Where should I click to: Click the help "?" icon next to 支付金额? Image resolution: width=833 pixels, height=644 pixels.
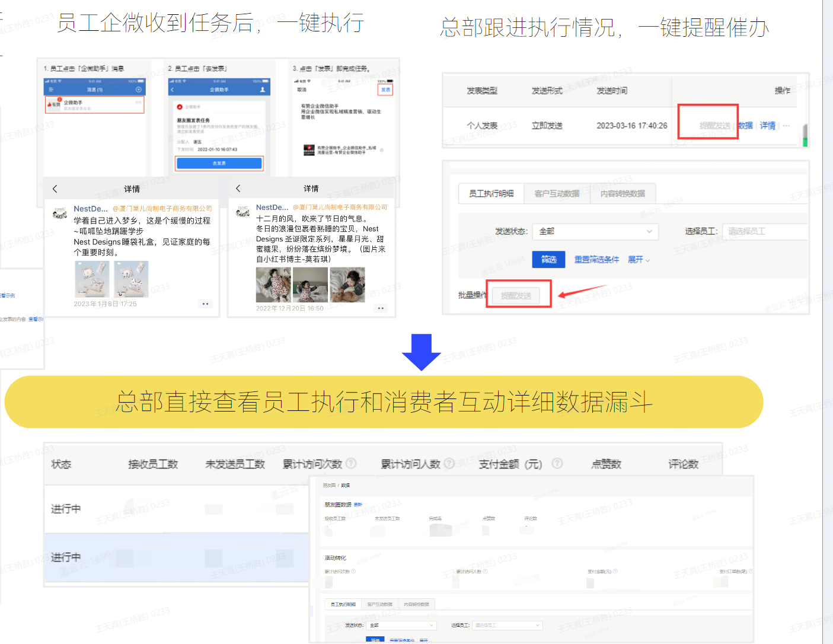coord(557,464)
